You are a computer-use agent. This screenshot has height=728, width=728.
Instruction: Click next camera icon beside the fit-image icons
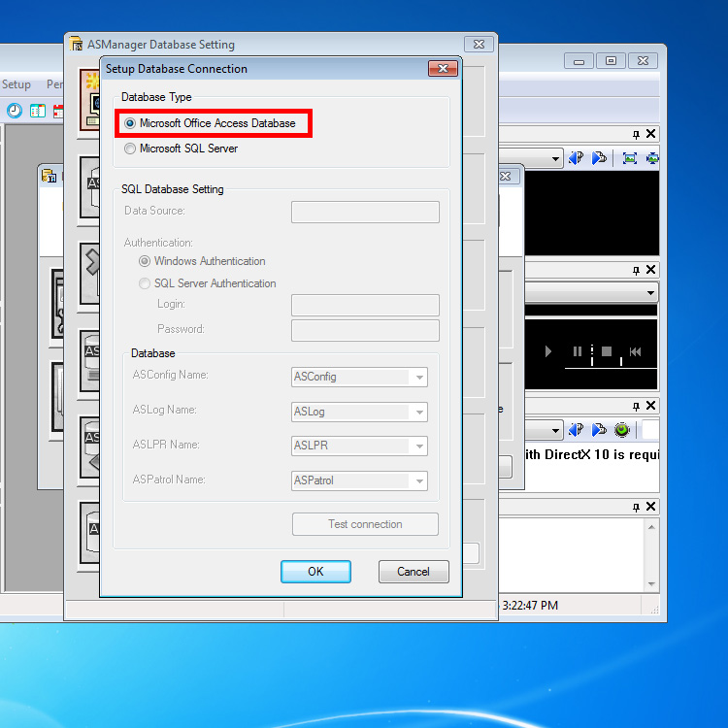click(599, 158)
